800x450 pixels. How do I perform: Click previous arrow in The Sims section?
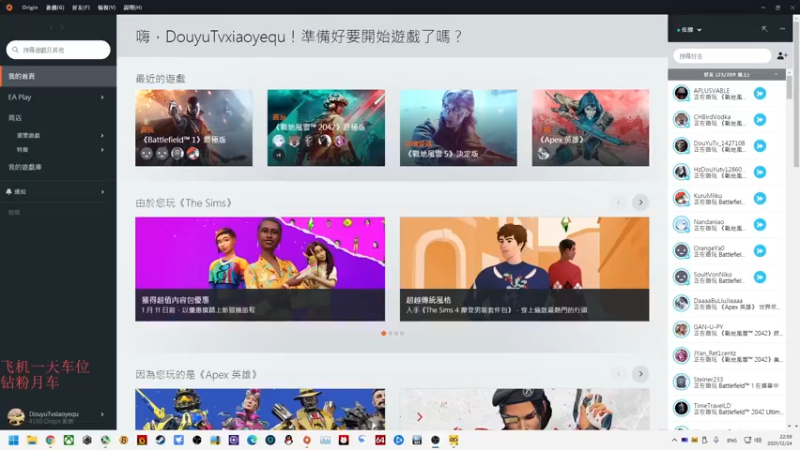[618, 203]
